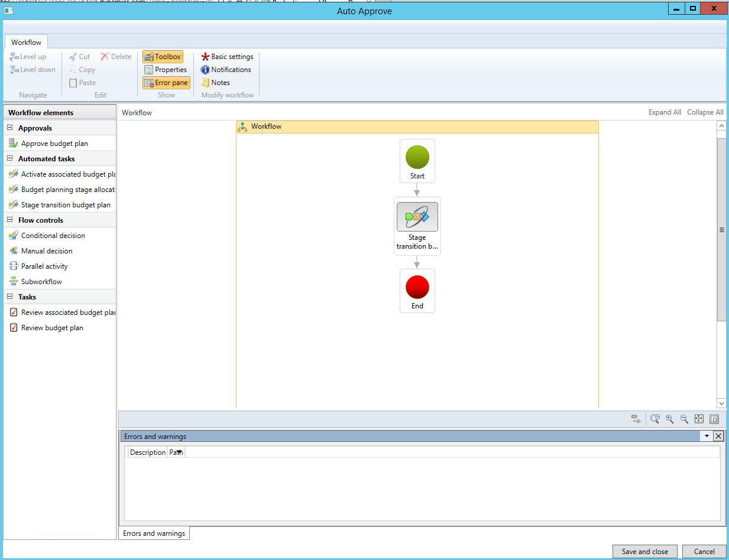This screenshot has height=560, width=729.
Task: Select the green Start node
Action: pos(417,161)
